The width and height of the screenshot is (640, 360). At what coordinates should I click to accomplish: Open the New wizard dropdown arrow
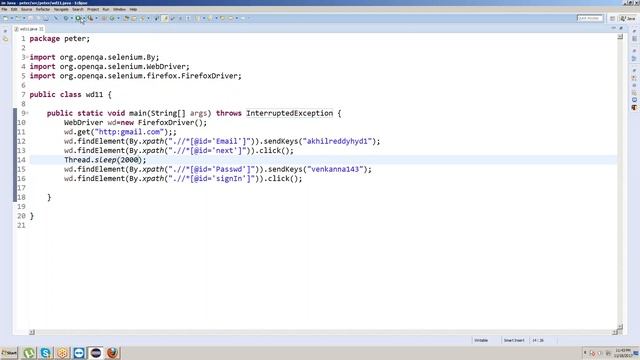tap(11, 18)
